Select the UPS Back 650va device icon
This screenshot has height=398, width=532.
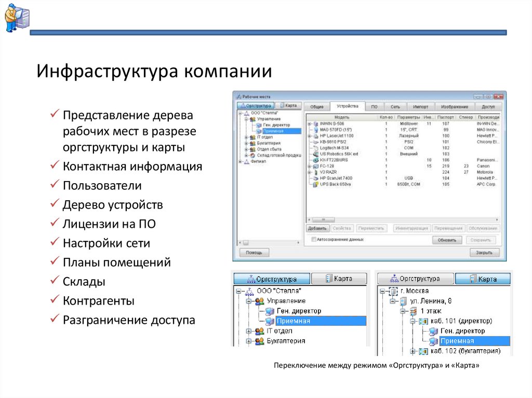[316, 184]
